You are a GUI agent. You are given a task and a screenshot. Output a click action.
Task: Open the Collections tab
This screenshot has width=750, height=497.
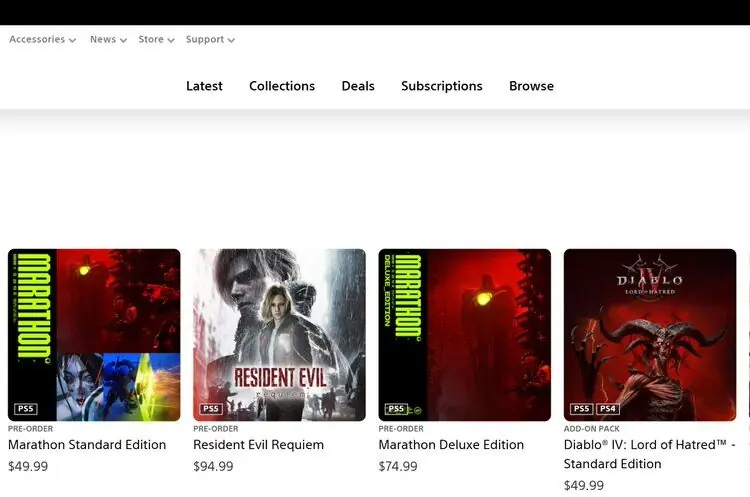point(282,86)
